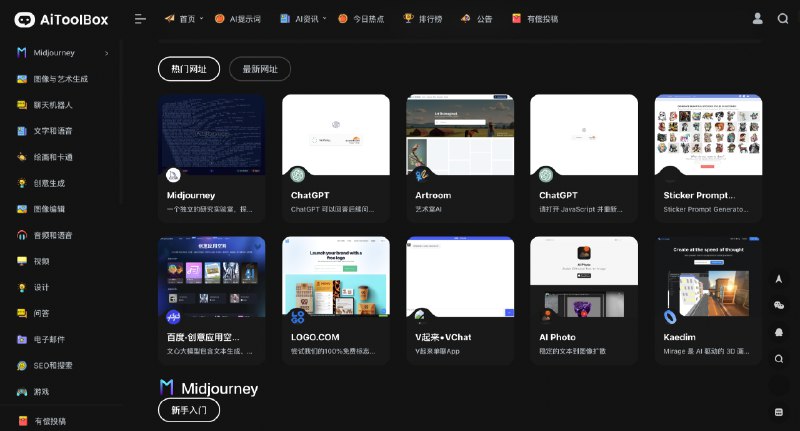Click the 视频 sidebar icon

tap(21, 261)
